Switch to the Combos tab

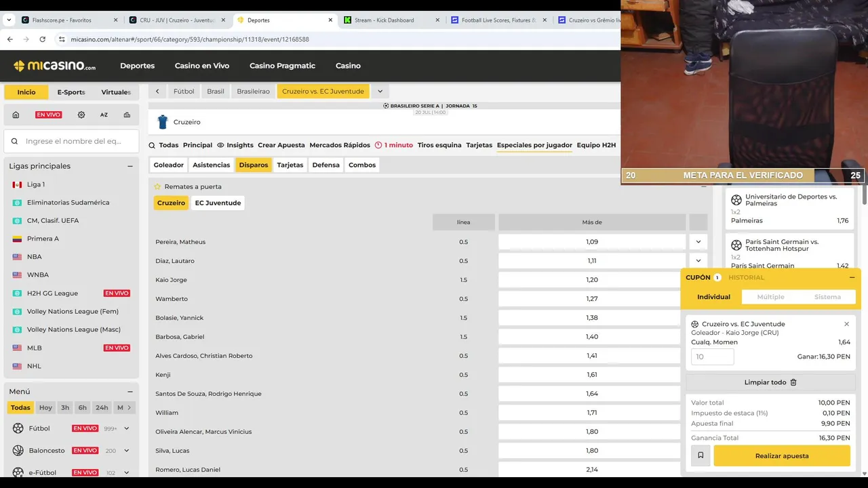[362, 165]
